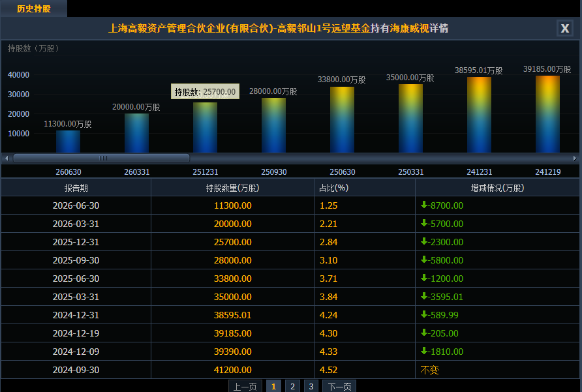Click the -8700.00 decrease value

coord(442,205)
